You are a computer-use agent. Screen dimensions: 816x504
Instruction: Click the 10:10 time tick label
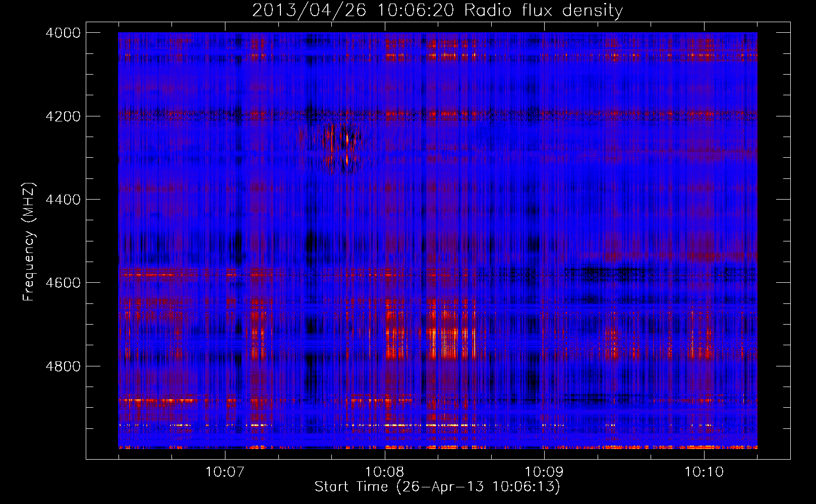704,472
